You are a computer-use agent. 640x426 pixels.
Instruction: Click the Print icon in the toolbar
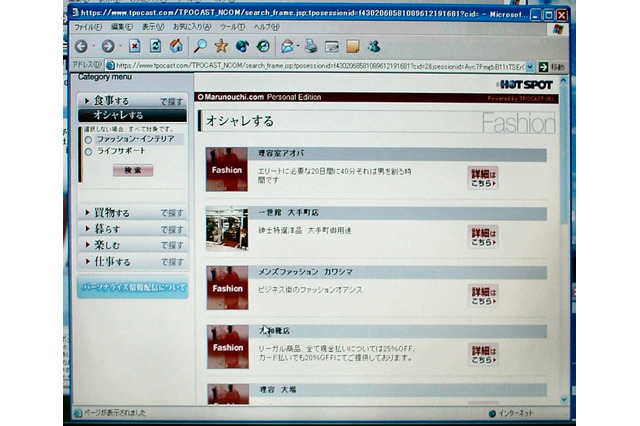tap(310, 46)
